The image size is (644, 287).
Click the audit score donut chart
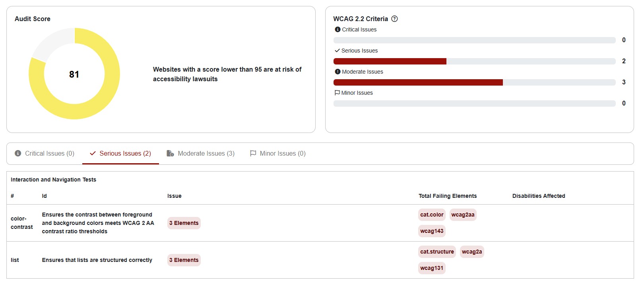pyautogui.click(x=74, y=74)
